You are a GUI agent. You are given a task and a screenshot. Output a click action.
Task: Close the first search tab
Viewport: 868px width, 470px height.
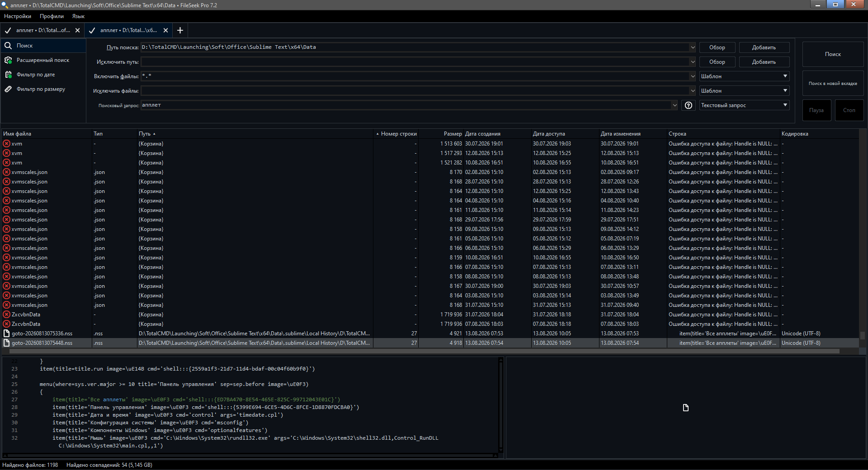click(78, 30)
